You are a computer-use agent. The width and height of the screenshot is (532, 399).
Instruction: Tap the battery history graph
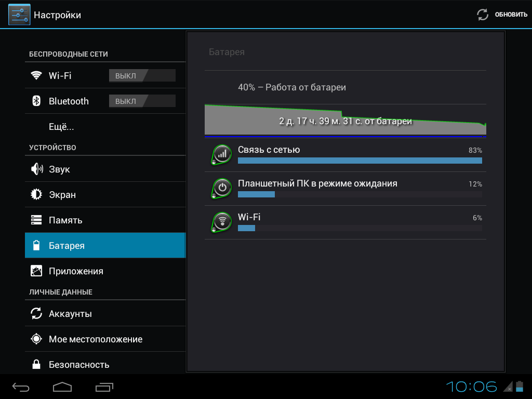click(x=345, y=121)
